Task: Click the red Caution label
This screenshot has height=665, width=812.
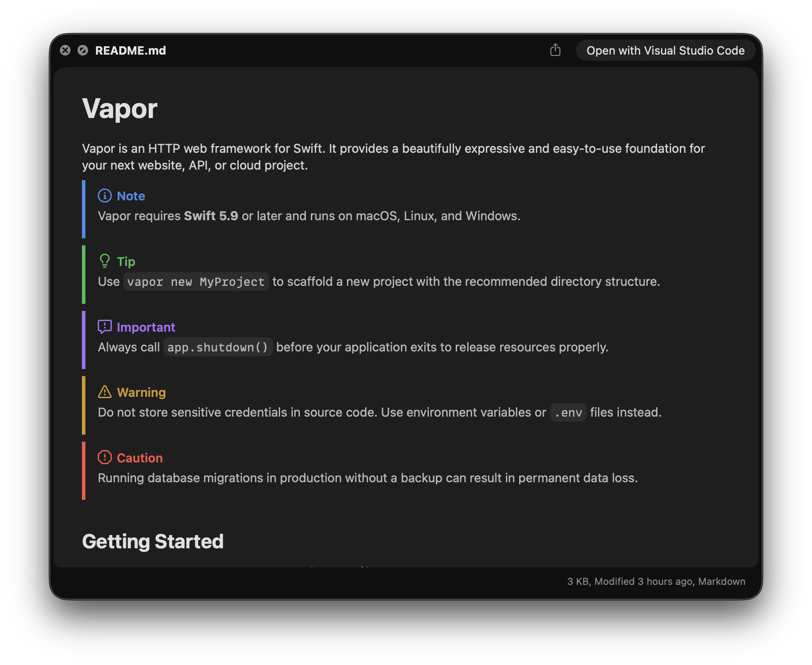Action: coord(140,458)
